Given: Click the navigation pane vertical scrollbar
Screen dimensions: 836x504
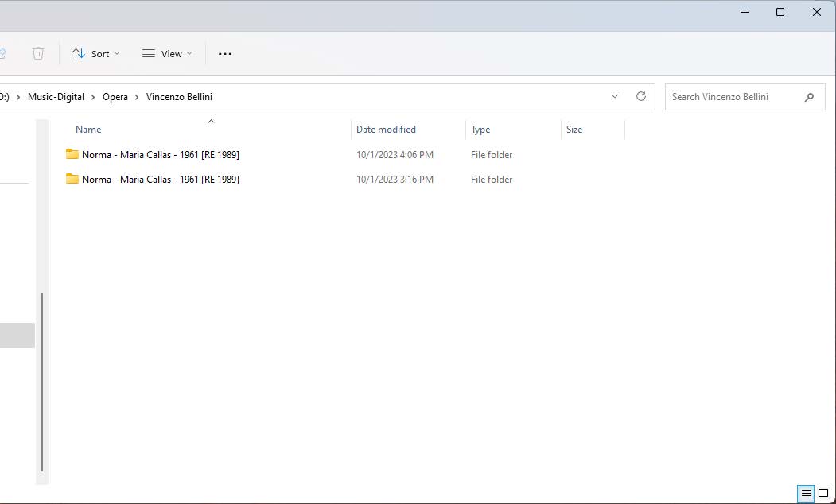Looking at the screenshot, I should click(x=42, y=382).
